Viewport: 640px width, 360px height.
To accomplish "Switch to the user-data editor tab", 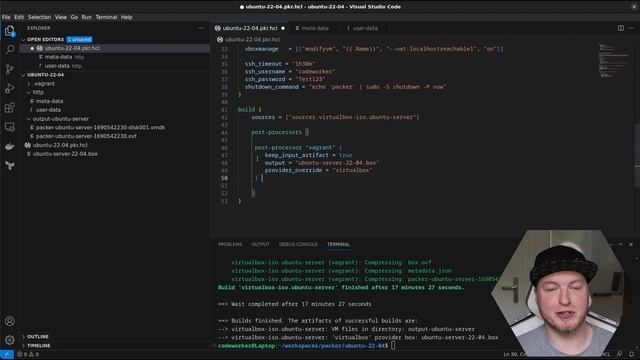I will coord(364,28).
